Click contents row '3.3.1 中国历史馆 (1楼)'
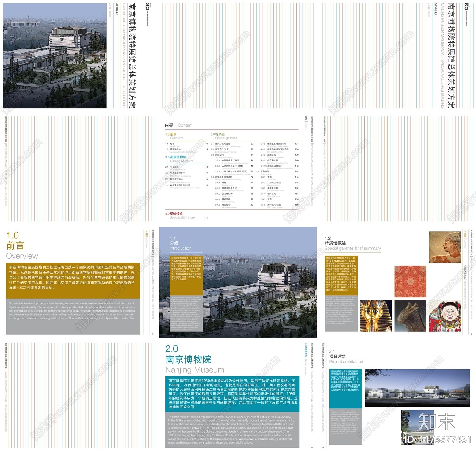The height and width of the screenshot is (451, 476). click(x=234, y=161)
